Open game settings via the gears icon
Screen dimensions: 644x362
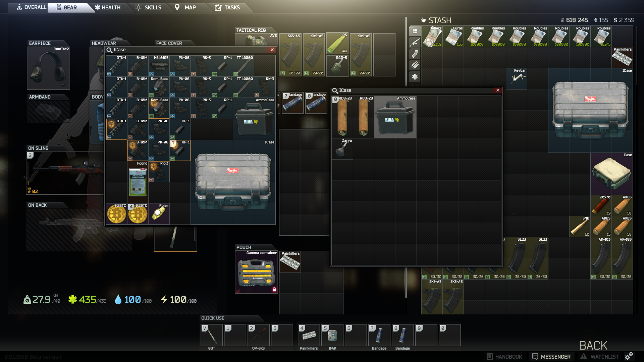click(630, 357)
